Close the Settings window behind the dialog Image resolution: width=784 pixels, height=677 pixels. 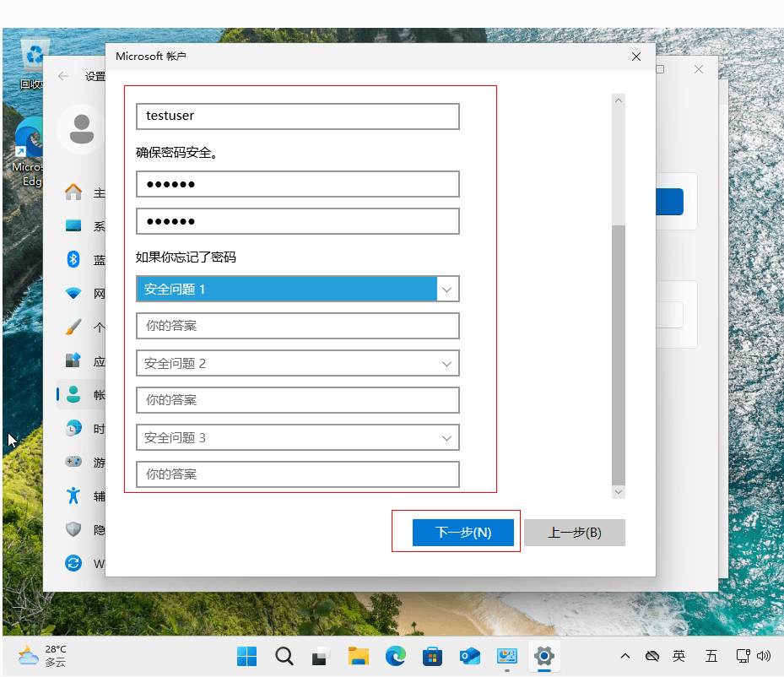click(699, 69)
